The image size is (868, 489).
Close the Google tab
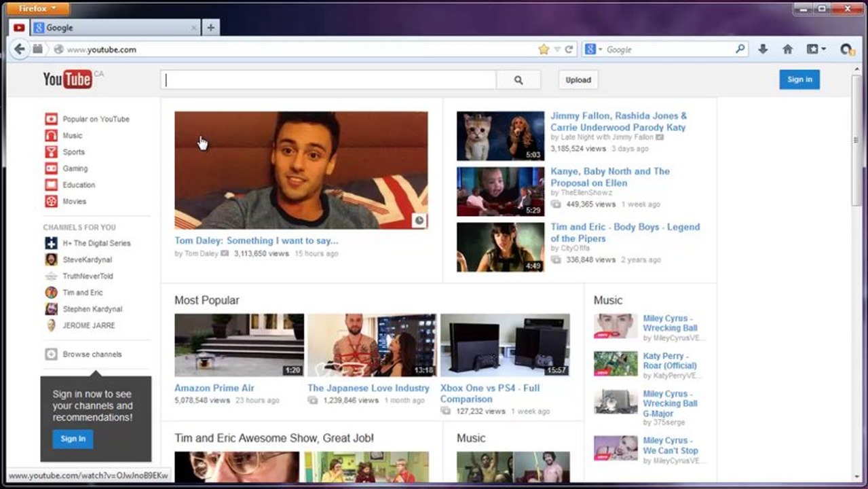point(193,28)
